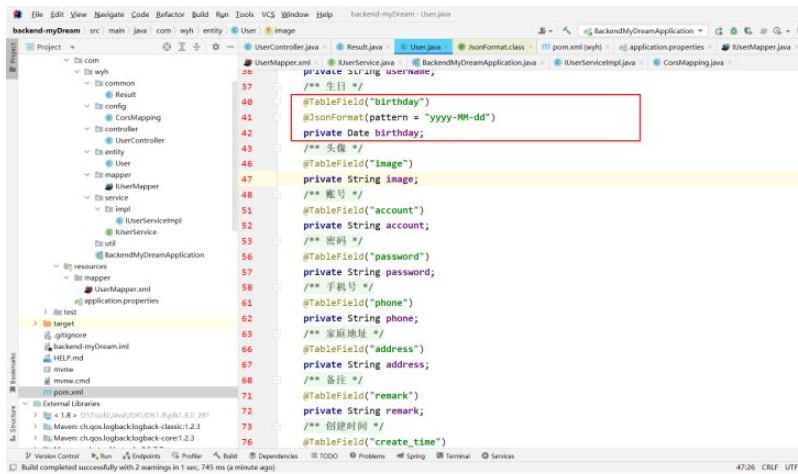Click the Debug bug icon in toolbar

(x=733, y=31)
